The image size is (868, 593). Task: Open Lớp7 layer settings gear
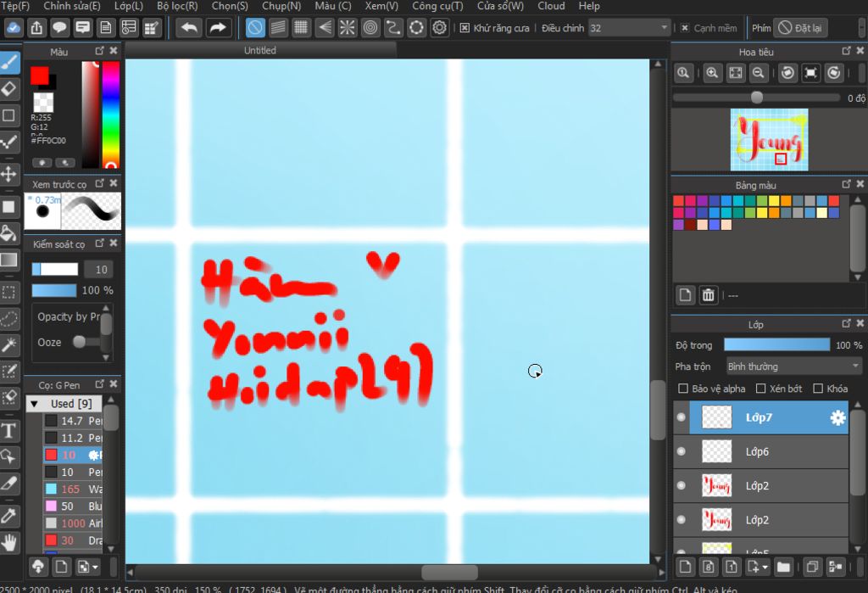pos(837,417)
